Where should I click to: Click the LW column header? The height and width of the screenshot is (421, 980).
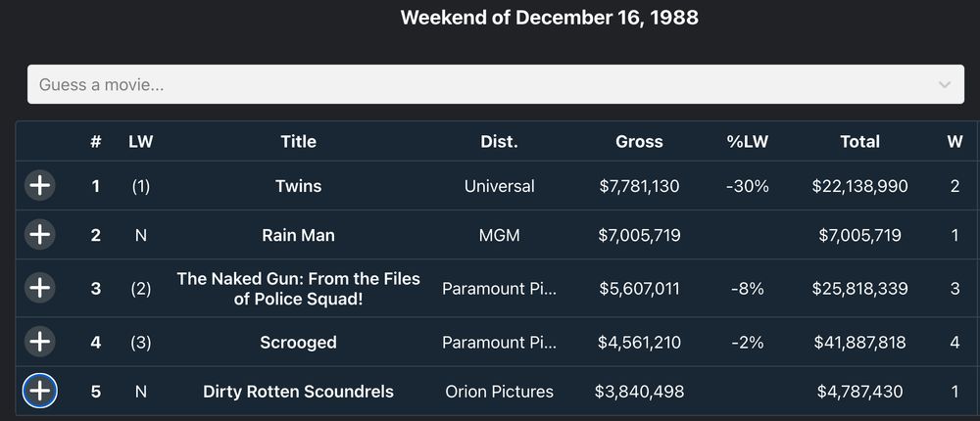point(141,142)
